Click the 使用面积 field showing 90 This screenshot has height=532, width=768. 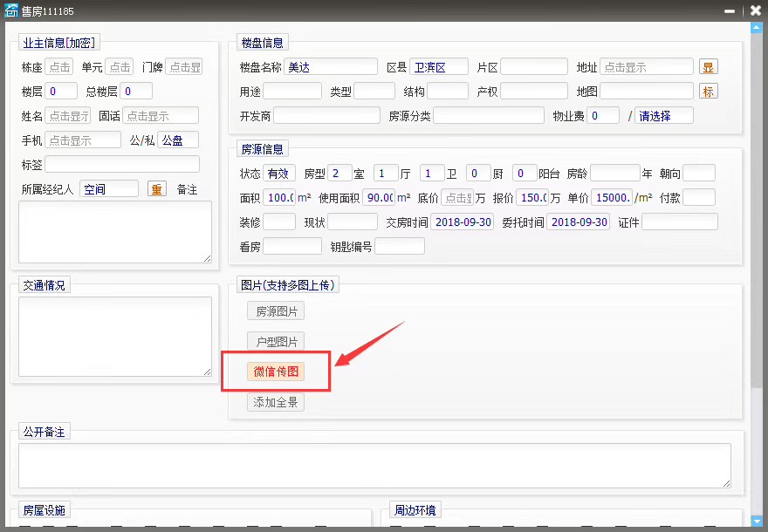click(x=379, y=198)
